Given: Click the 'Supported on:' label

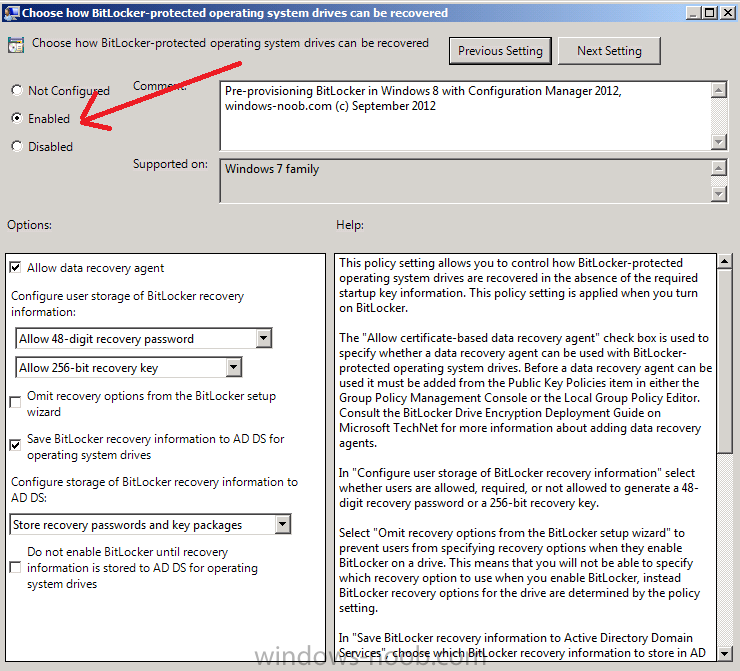Looking at the screenshot, I should [x=170, y=164].
